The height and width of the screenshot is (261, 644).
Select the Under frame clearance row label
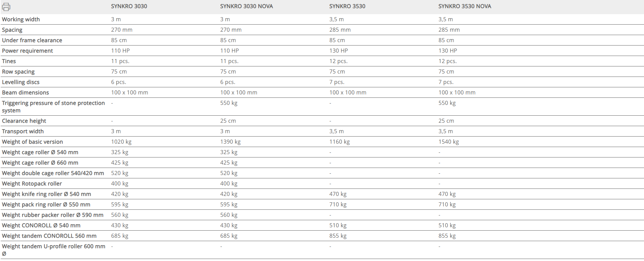(x=32, y=40)
